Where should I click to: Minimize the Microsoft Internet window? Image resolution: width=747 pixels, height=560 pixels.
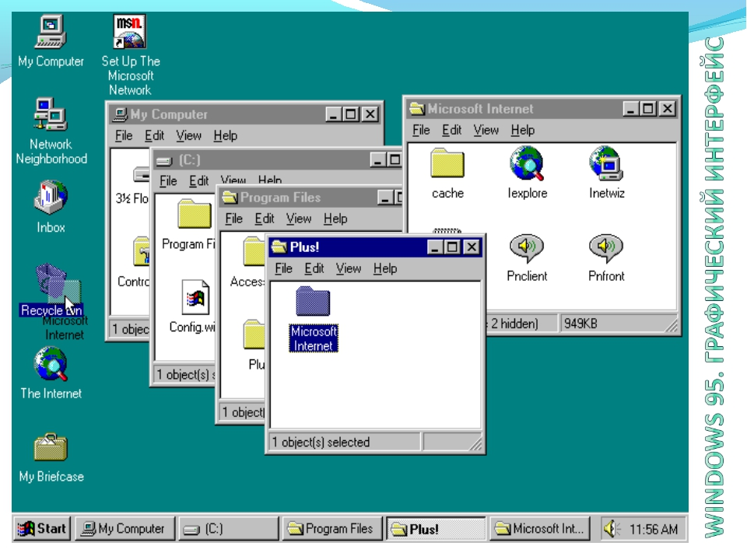coord(631,109)
